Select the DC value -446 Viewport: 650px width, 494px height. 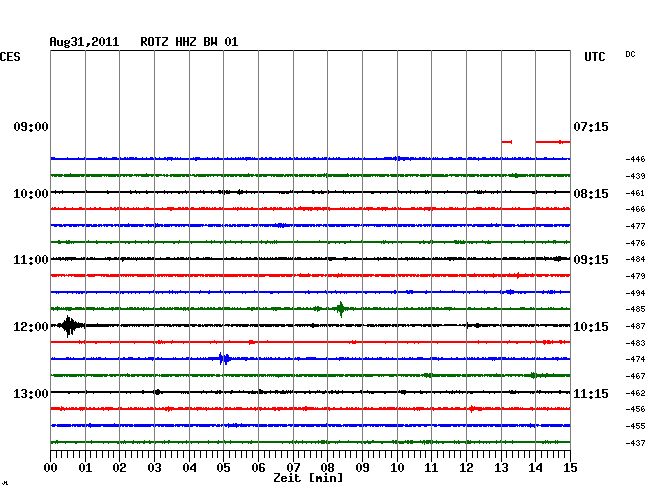pos(635,159)
